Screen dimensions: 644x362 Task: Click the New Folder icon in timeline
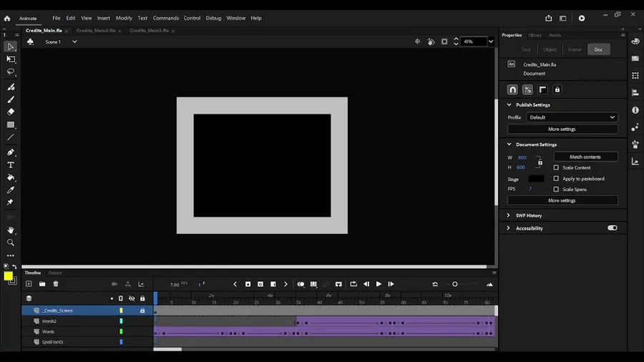pyautogui.click(x=42, y=284)
